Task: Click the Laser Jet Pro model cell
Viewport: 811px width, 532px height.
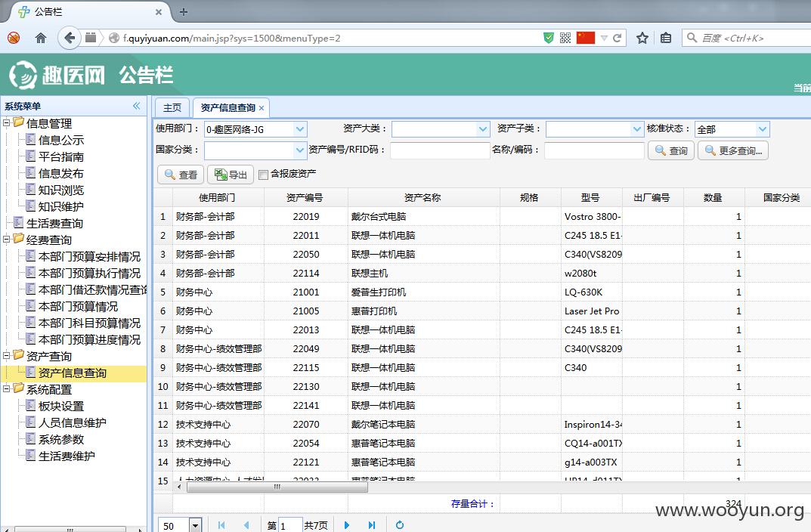Action: pos(591,311)
